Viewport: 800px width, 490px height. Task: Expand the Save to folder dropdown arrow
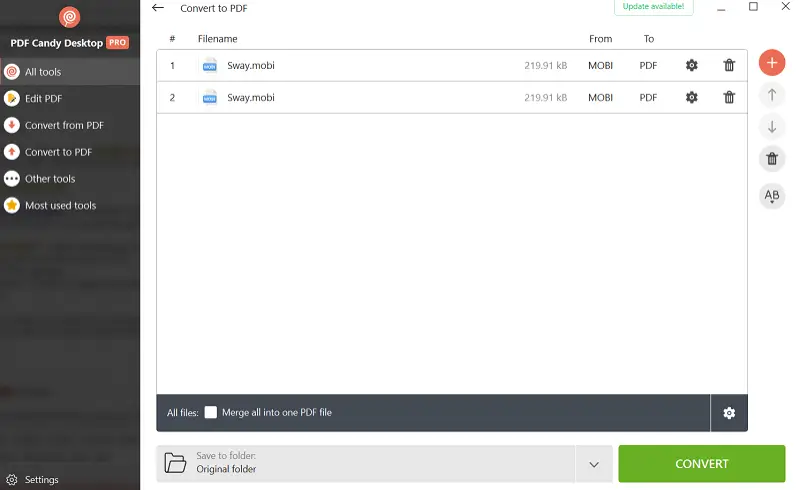pyautogui.click(x=594, y=464)
